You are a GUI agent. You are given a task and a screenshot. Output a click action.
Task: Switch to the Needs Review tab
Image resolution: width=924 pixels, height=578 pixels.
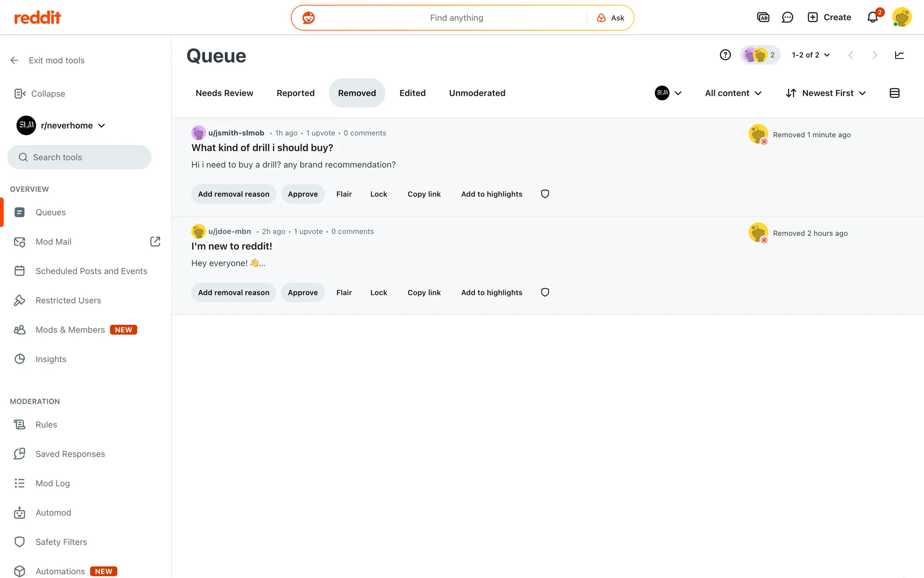(x=224, y=93)
